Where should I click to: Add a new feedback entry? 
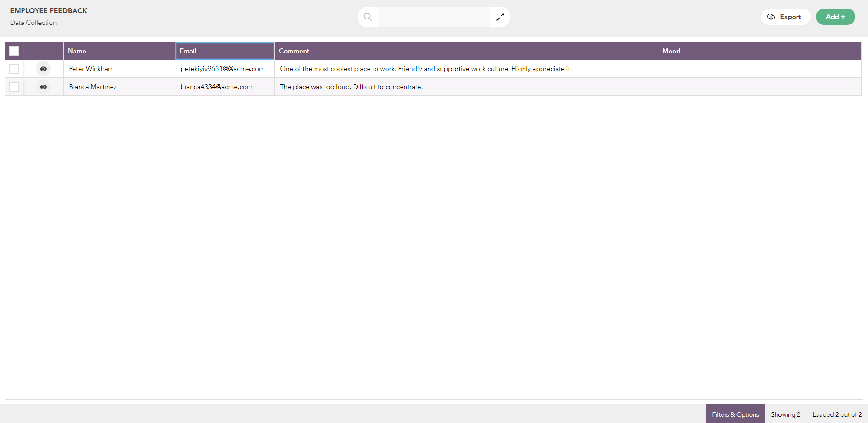coord(835,17)
